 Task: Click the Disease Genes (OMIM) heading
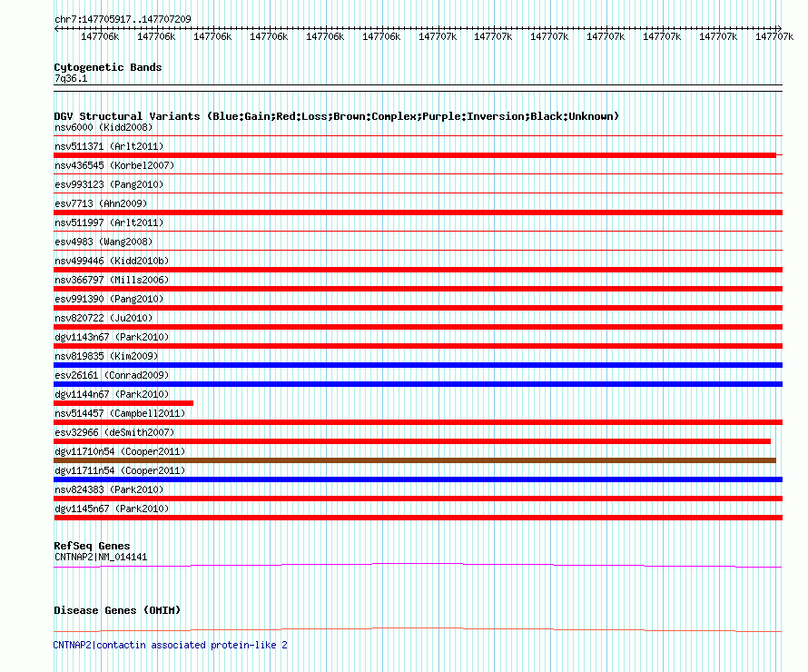pos(117,610)
